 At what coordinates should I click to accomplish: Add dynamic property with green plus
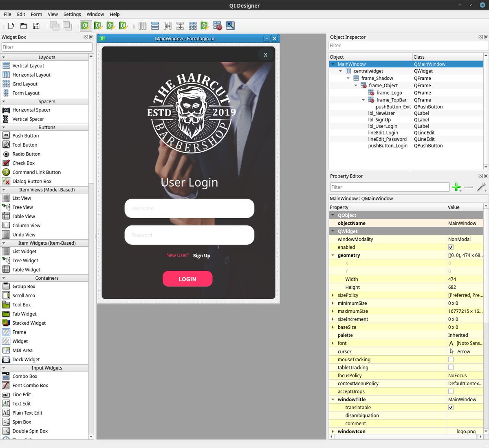coord(456,187)
